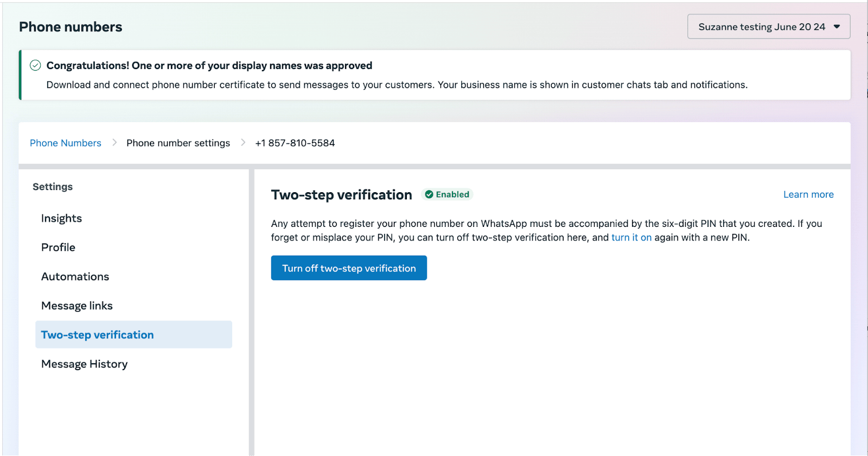Click the +1 857-810-5584 breadcrumb item
The height and width of the screenshot is (456, 868).
pos(295,143)
